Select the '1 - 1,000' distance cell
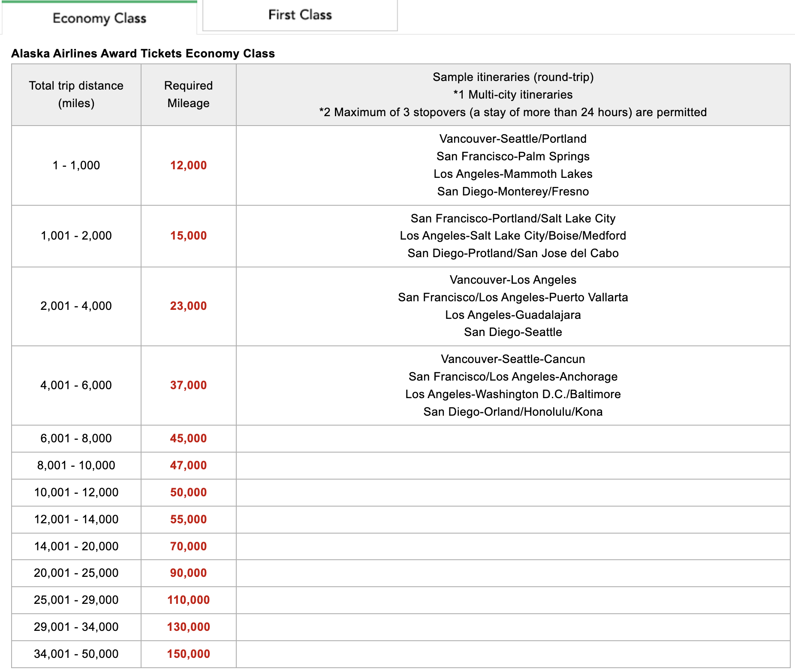This screenshot has height=672, width=795. click(76, 165)
